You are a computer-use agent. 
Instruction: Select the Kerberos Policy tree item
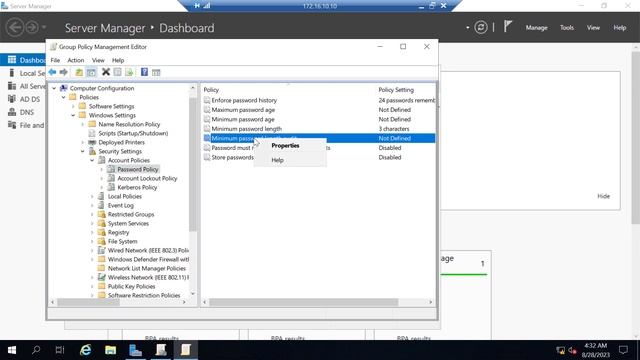coord(137,187)
